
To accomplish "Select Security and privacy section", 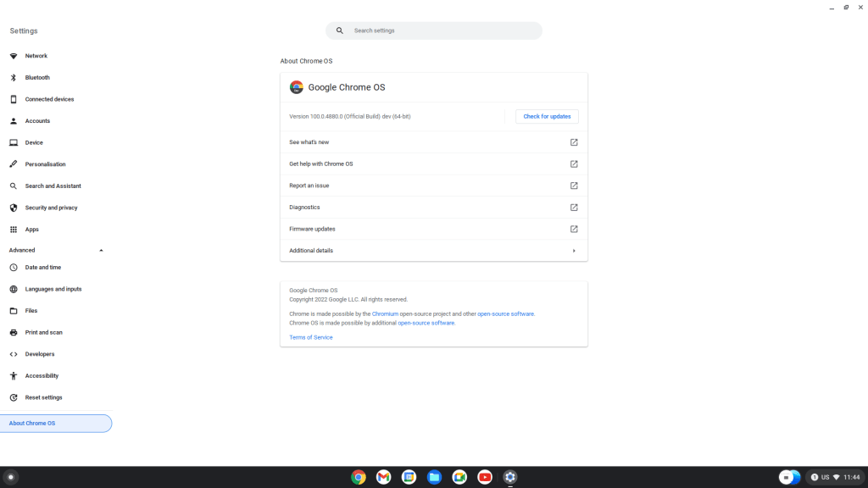I will click(x=51, y=208).
